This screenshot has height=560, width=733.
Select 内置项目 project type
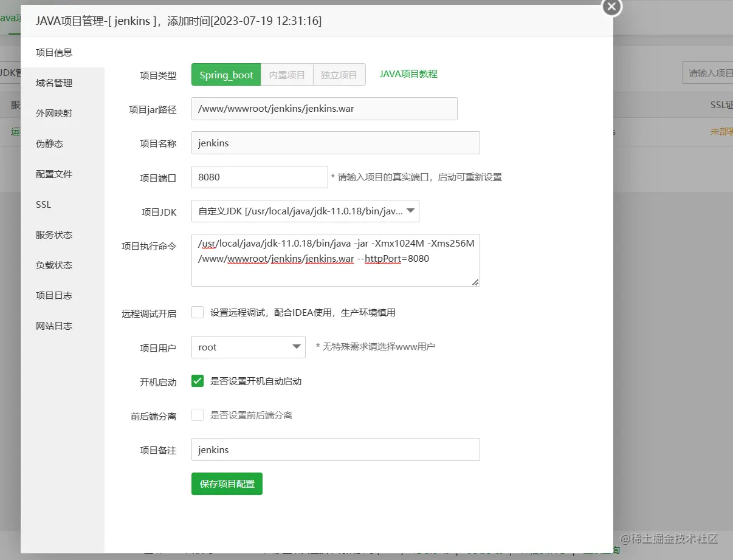click(x=287, y=75)
